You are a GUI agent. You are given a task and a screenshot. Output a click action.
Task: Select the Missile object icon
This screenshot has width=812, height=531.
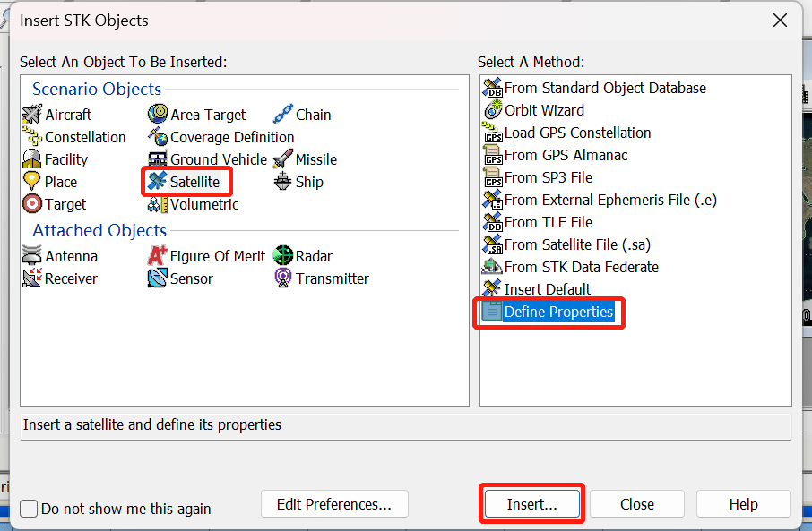[x=283, y=159]
